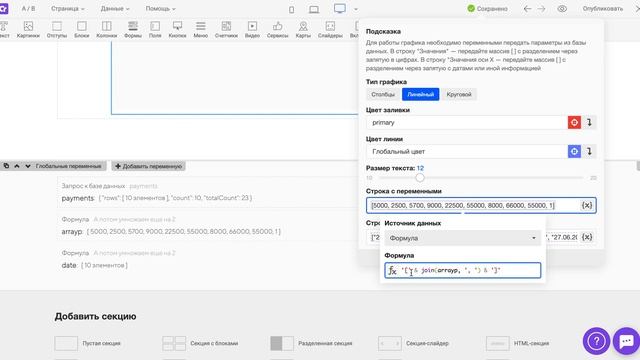Click Добавить переменную button

[x=149, y=166]
